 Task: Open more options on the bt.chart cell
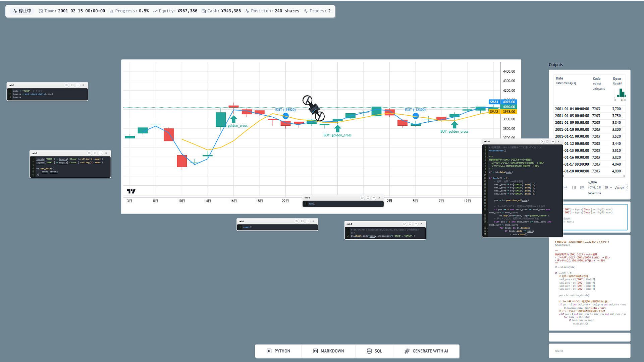[416, 224]
